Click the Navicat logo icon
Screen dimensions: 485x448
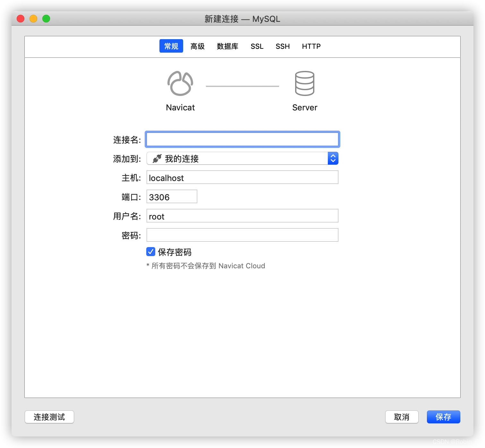click(x=180, y=83)
